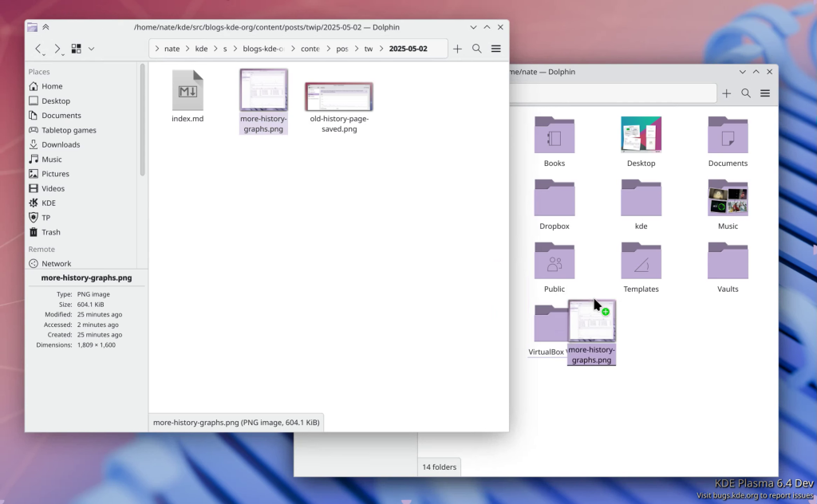Open hamburger menu in back Dolphin
817x504 pixels.
[765, 93]
